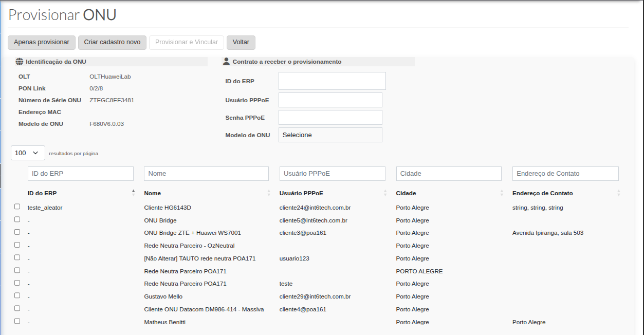Viewport: 644px width, 335px height.
Task: Sort table by Cidade column arrows
Action: [x=502, y=193]
